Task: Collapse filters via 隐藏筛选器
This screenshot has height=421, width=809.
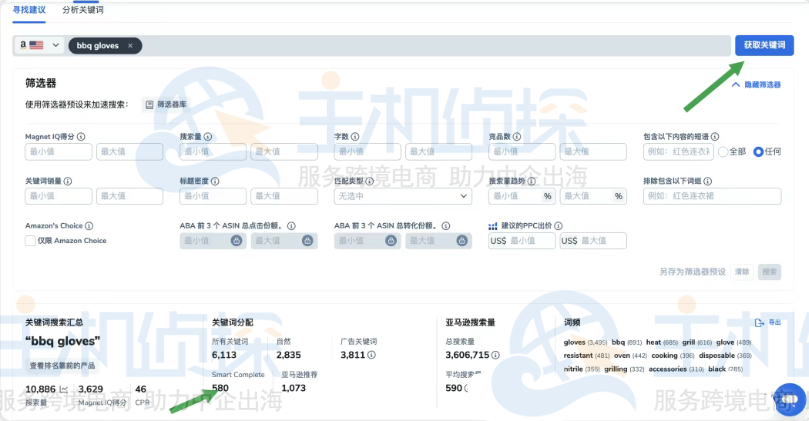Action: (756, 85)
